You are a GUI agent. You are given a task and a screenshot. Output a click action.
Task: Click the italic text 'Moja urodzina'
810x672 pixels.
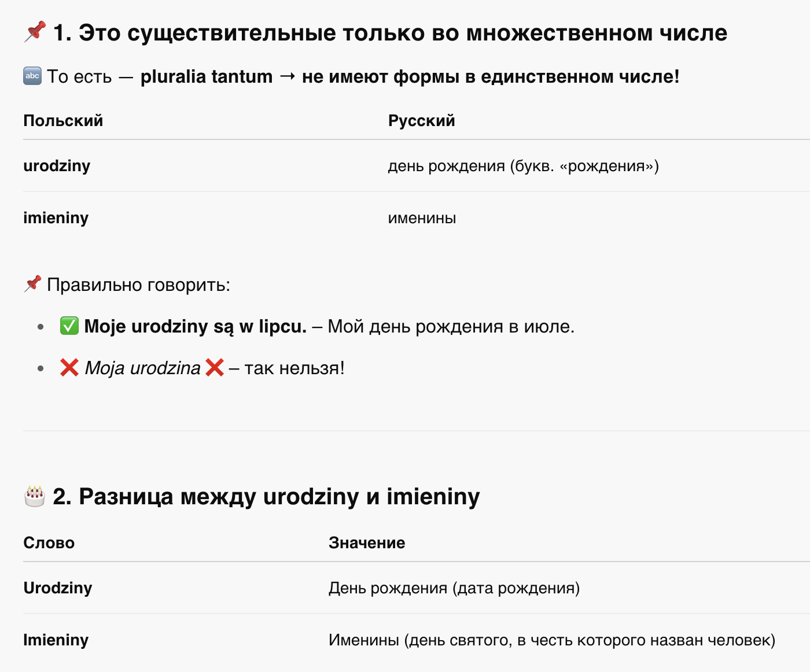coord(142,368)
